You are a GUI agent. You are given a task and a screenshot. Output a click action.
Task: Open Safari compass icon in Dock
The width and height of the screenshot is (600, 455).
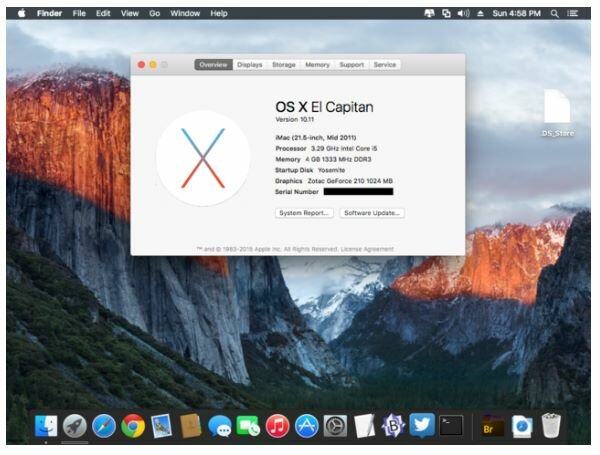tap(104, 426)
